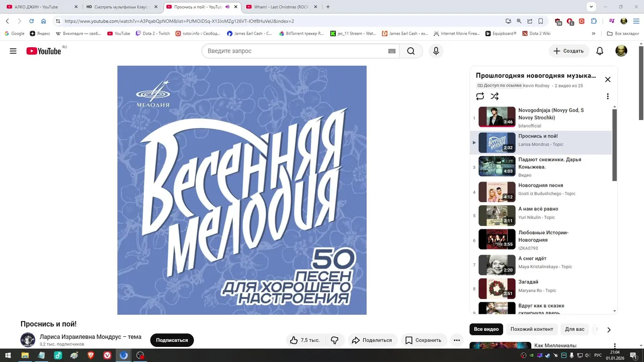Play А нам всё равно by Yuri Nikulin
This screenshot has height=362, width=644.
pos(541,215)
